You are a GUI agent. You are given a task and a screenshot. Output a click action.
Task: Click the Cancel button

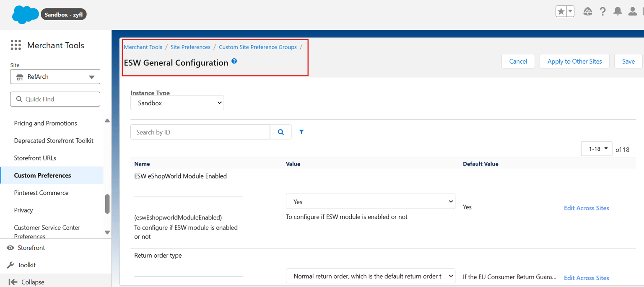tap(518, 61)
